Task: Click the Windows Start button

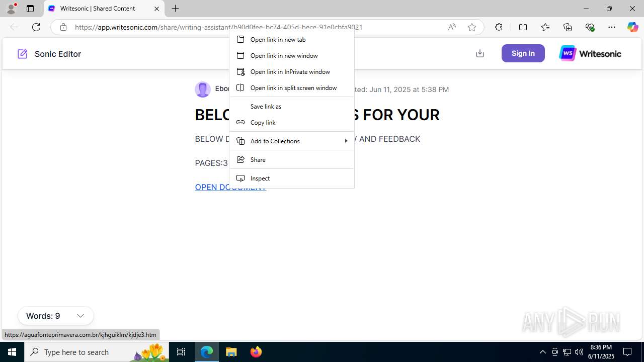Action: pyautogui.click(x=12, y=352)
